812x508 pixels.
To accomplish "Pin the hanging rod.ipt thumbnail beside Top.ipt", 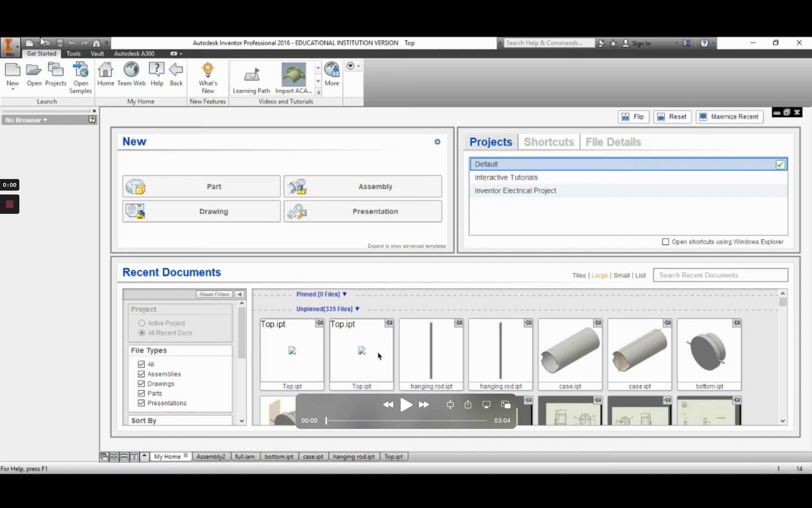I will 459,323.
